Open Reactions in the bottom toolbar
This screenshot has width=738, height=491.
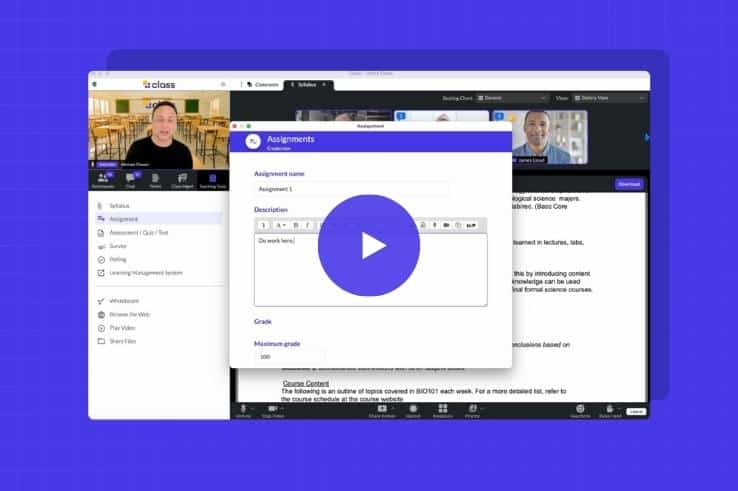coord(580,410)
